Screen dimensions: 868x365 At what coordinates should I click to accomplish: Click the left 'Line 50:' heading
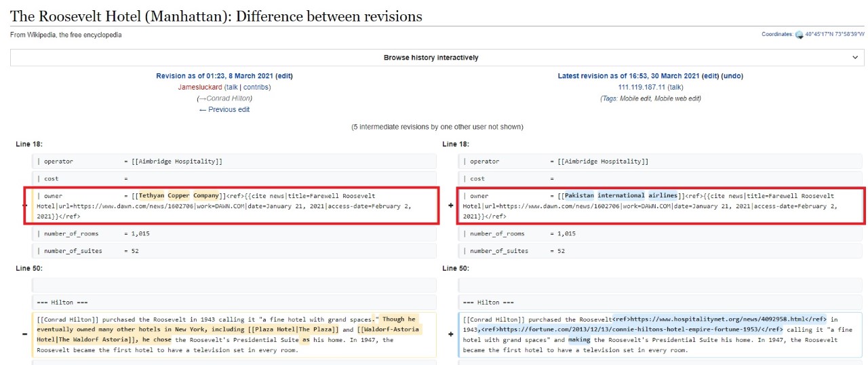coord(29,268)
